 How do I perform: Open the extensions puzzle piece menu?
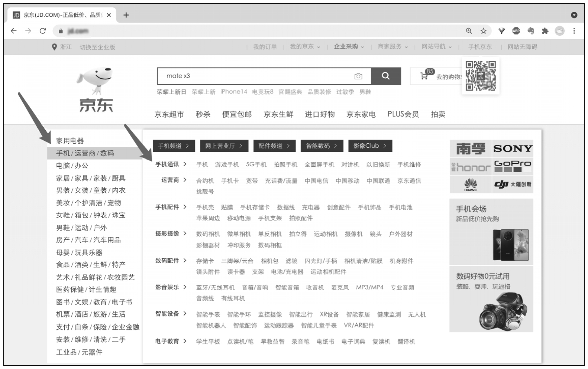(x=545, y=31)
